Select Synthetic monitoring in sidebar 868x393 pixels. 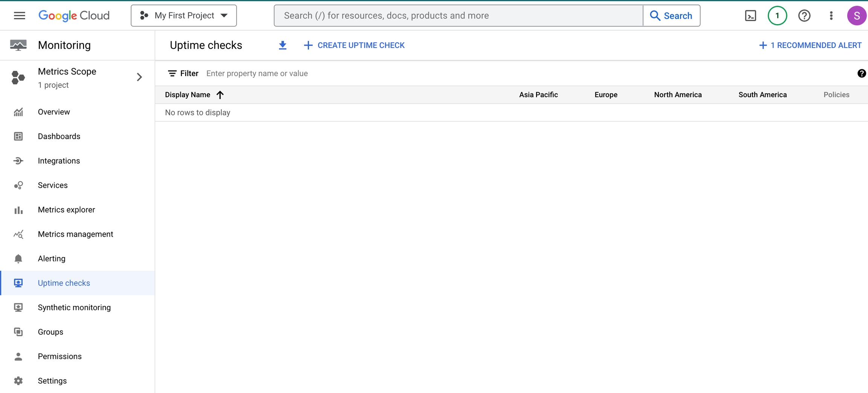coord(74,307)
